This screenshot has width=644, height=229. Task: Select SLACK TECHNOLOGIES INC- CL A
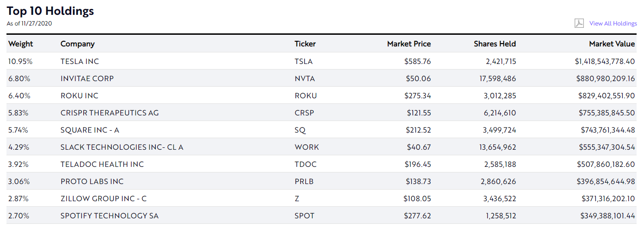point(122,147)
